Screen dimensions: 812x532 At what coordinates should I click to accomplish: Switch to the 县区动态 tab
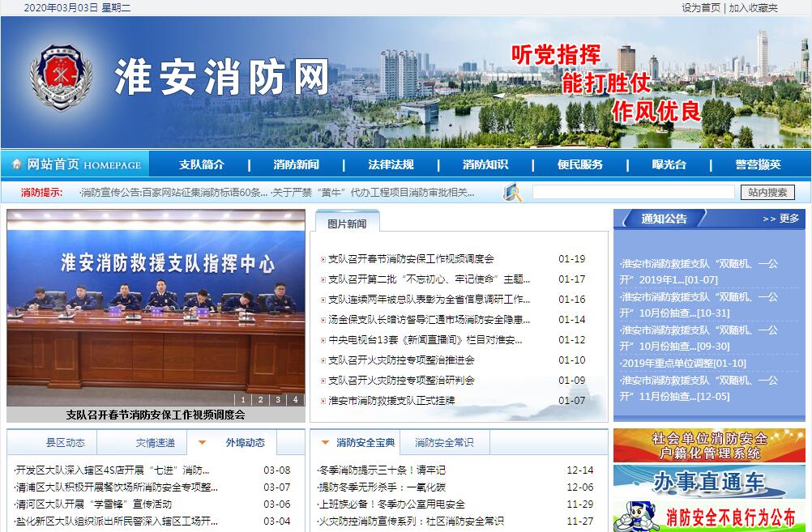pyautogui.click(x=65, y=443)
